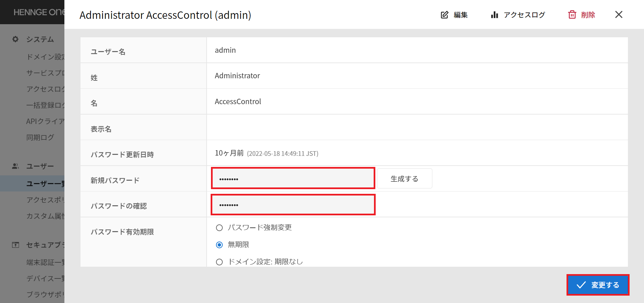Click the checkmark on the 変更する button
This screenshot has height=303, width=644.
click(x=581, y=285)
